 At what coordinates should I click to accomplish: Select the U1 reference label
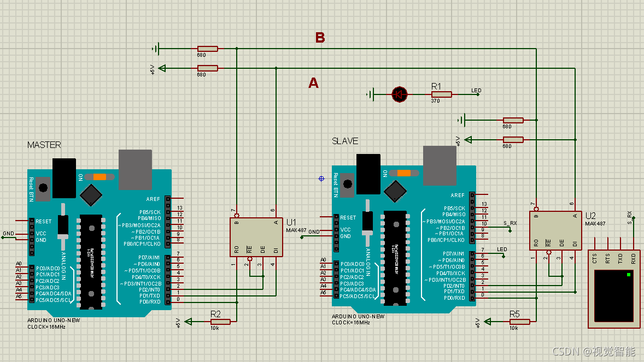click(291, 222)
